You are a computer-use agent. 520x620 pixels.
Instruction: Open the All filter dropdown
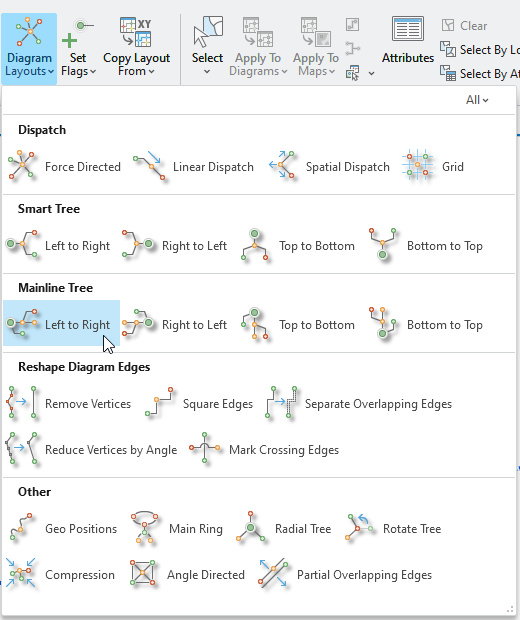click(x=477, y=100)
